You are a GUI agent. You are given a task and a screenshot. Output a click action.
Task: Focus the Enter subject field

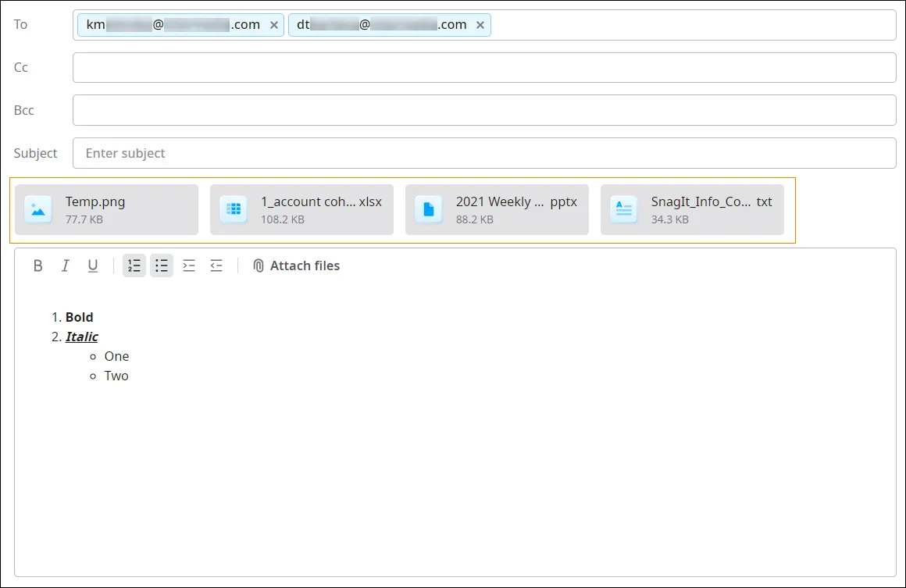(x=484, y=153)
